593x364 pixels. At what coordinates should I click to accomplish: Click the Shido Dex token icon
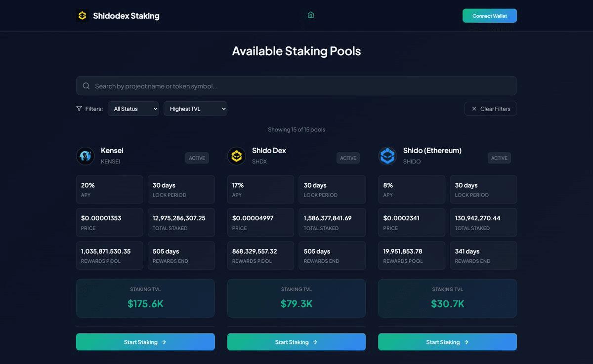[237, 156]
